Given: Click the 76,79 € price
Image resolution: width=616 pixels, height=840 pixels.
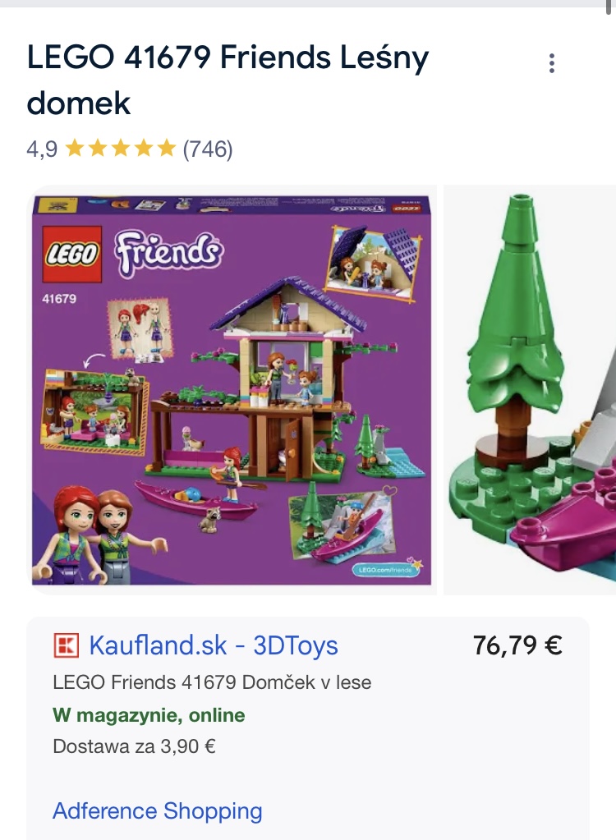Looking at the screenshot, I should 517,645.
